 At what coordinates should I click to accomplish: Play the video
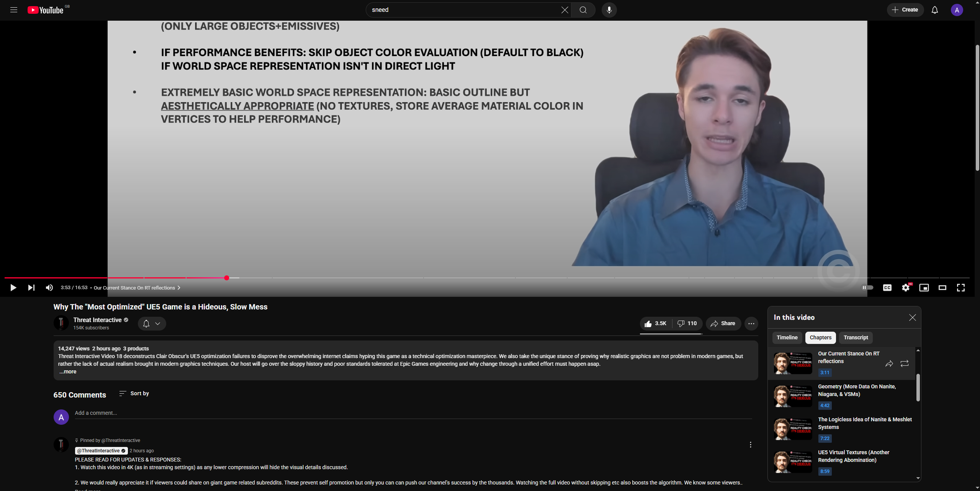pyautogui.click(x=13, y=288)
